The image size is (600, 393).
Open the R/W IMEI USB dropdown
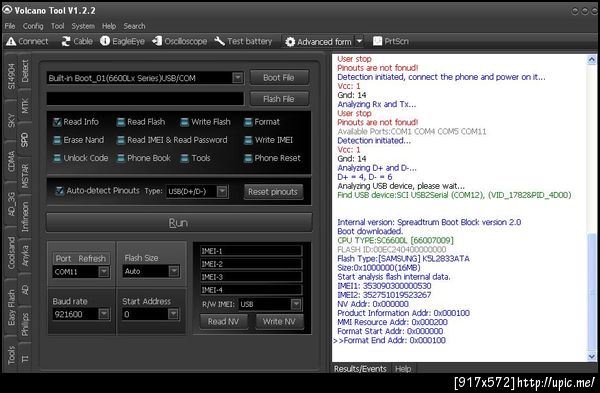click(x=296, y=304)
